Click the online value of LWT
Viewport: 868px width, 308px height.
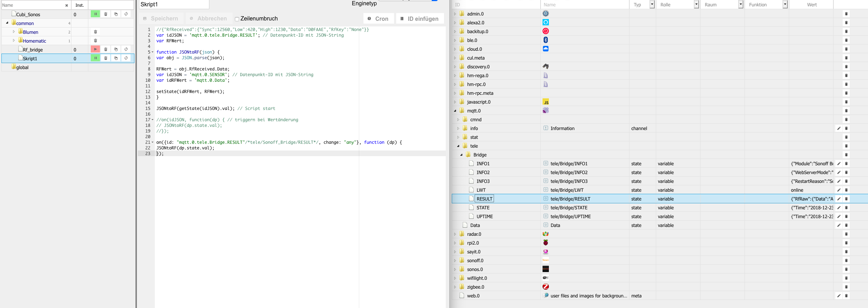[797, 190]
